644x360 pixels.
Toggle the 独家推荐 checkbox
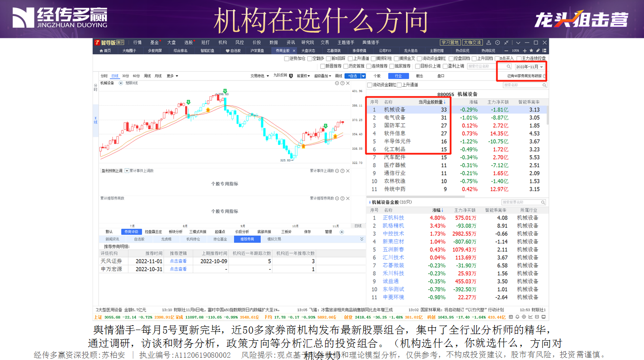392,66
